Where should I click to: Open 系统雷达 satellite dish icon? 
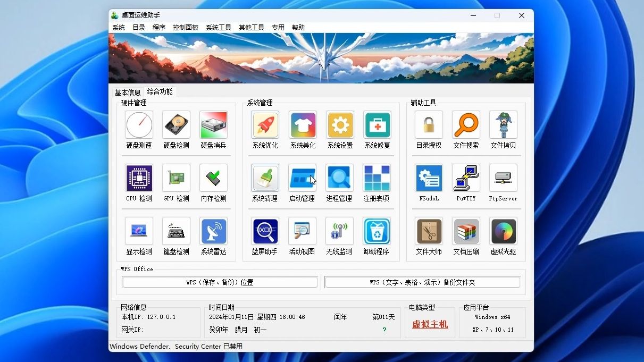(214, 231)
